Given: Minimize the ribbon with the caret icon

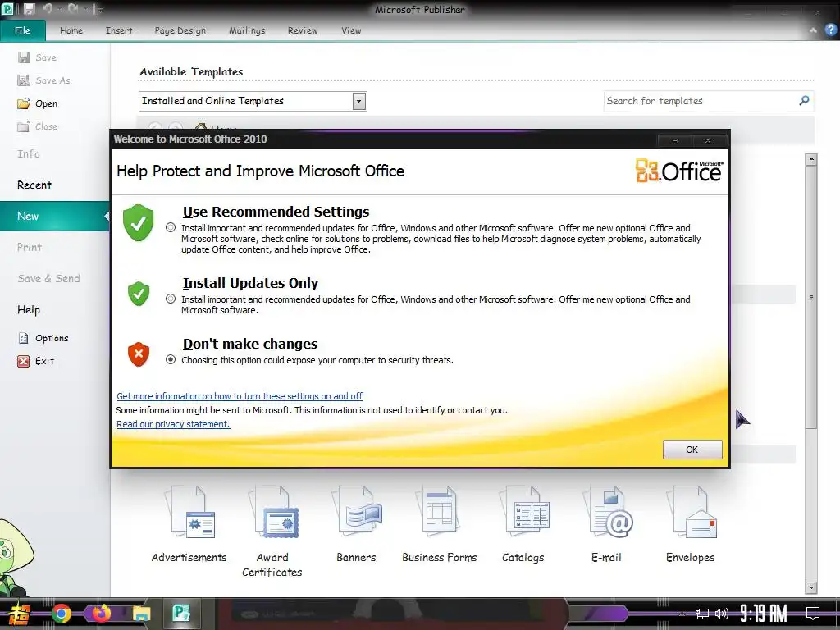Looking at the screenshot, I should click(x=813, y=30).
